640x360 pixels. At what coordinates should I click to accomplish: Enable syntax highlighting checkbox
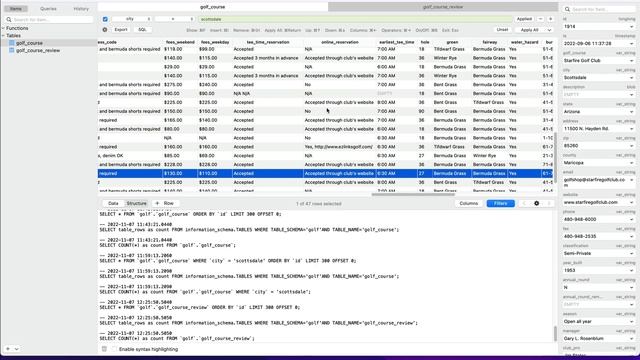point(114,349)
